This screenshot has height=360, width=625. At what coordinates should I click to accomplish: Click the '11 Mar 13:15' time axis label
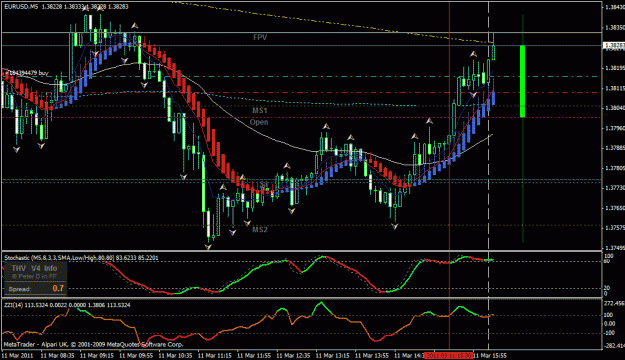332,355
